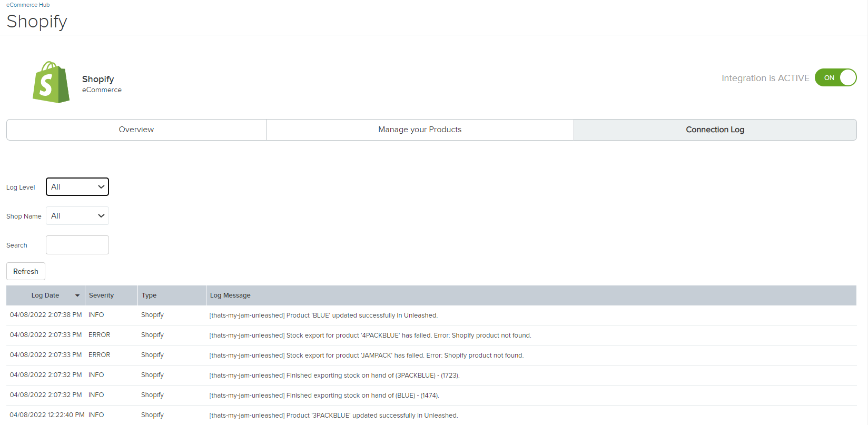Viewport: 868px width, 425px height.
Task: Select the 'JAMPACK' stock export failed message
Action: click(x=367, y=355)
